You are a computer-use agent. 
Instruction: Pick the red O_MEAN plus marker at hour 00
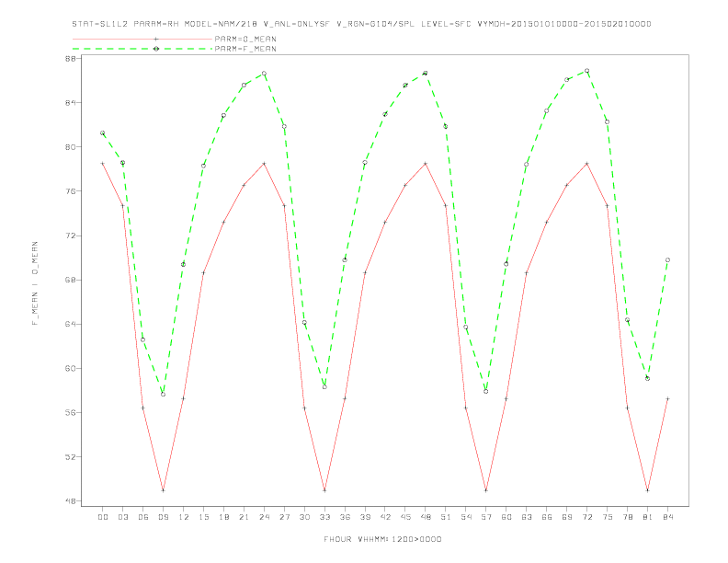click(x=103, y=164)
